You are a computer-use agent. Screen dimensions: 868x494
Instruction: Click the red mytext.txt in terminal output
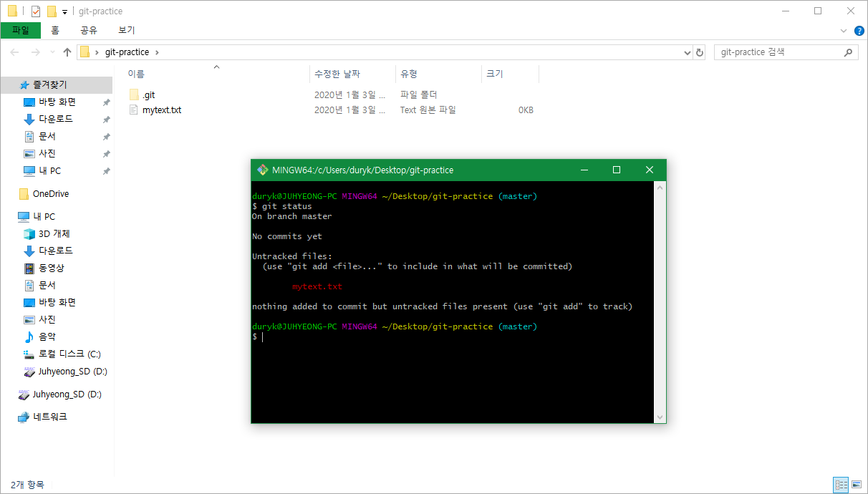click(317, 286)
